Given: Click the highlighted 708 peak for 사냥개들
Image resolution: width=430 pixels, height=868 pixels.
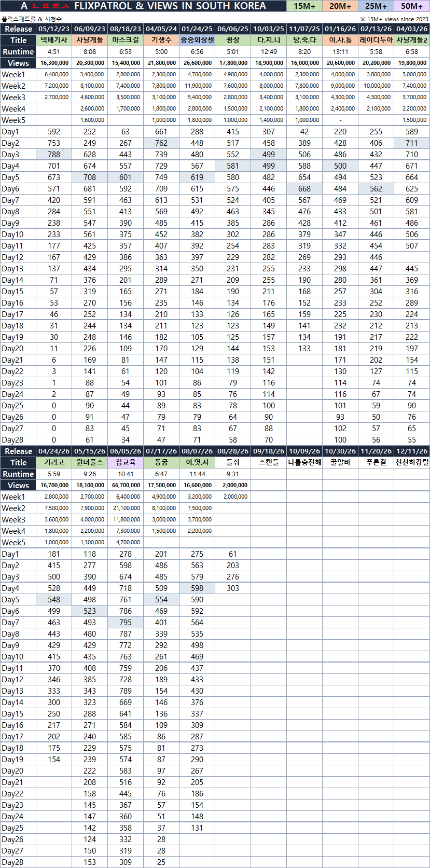Looking at the screenshot, I should 90,177.
